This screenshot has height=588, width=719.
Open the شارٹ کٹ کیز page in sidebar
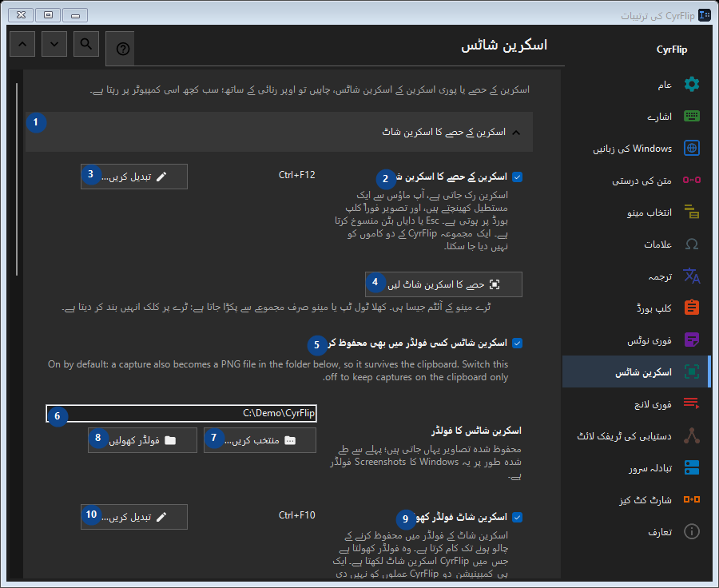coord(637,499)
